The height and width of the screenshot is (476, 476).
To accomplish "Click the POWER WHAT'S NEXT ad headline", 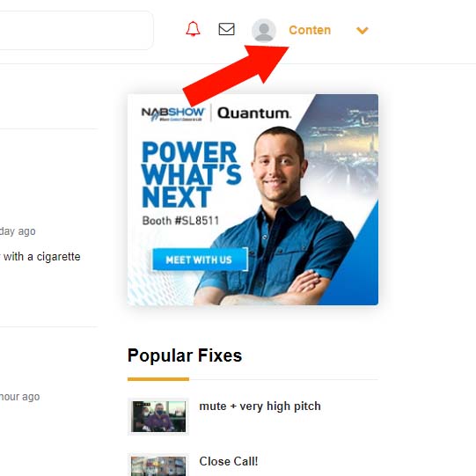I will tap(191, 174).
